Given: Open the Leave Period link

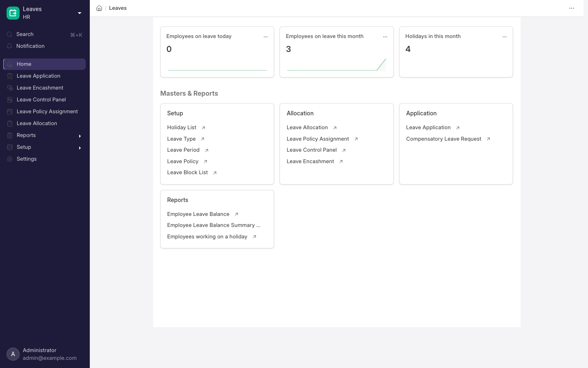Looking at the screenshot, I should pos(183,150).
